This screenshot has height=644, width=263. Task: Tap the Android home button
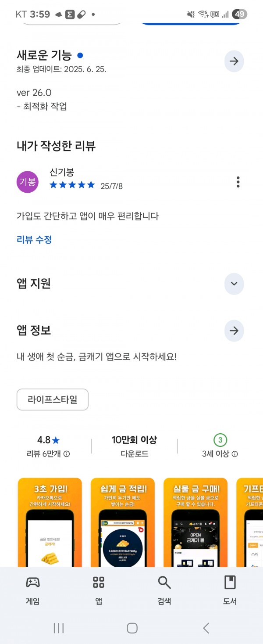click(132, 628)
